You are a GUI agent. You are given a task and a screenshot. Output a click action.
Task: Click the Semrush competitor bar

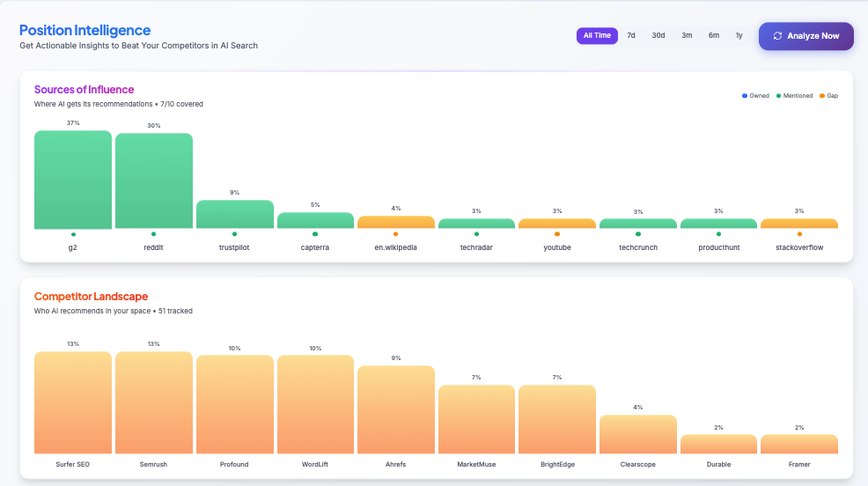point(154,403)
